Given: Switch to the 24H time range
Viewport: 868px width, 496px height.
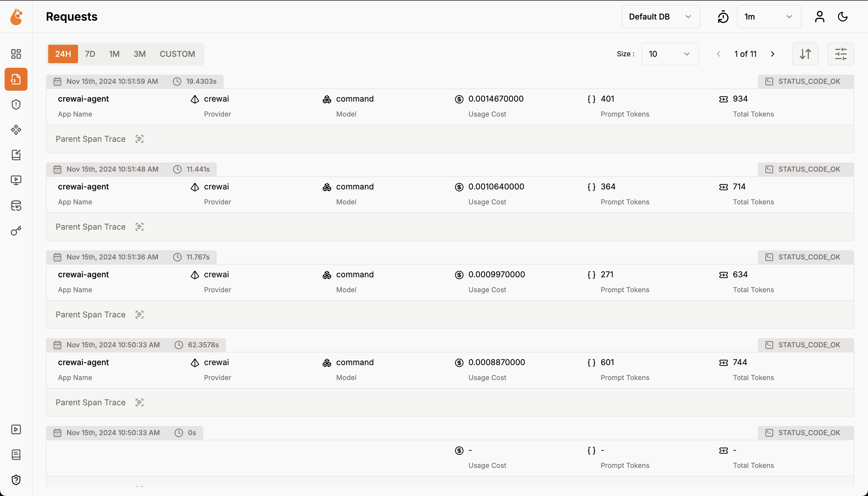Looking at the screenshot, I should 63,54.
